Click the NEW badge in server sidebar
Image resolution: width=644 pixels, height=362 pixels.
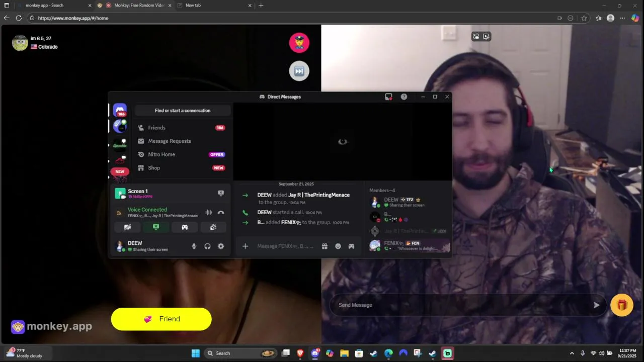[120, 171]
